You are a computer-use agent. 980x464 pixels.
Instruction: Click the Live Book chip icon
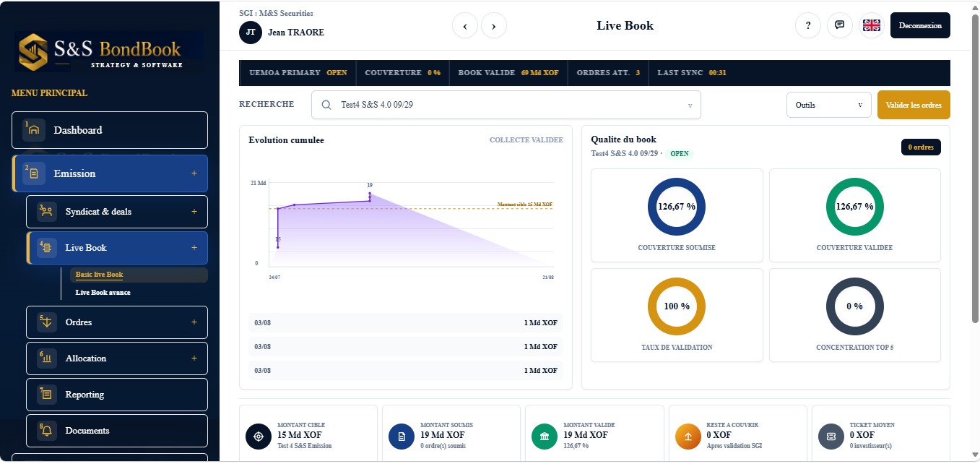pos(46,248)
